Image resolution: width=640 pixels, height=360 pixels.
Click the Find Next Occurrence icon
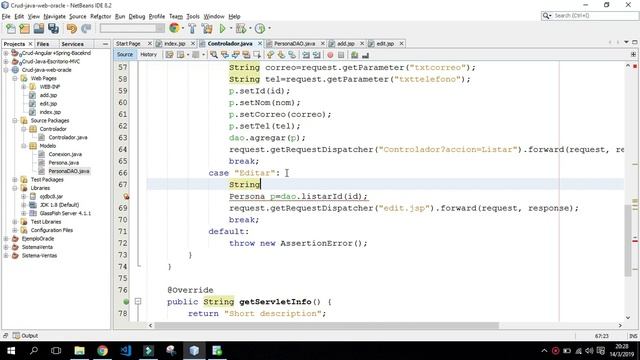[236, 55]
